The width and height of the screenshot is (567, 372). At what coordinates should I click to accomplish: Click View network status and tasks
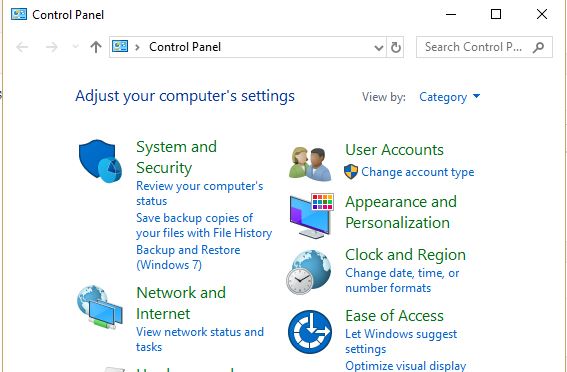pyautogui.click(x=200, y=339)
